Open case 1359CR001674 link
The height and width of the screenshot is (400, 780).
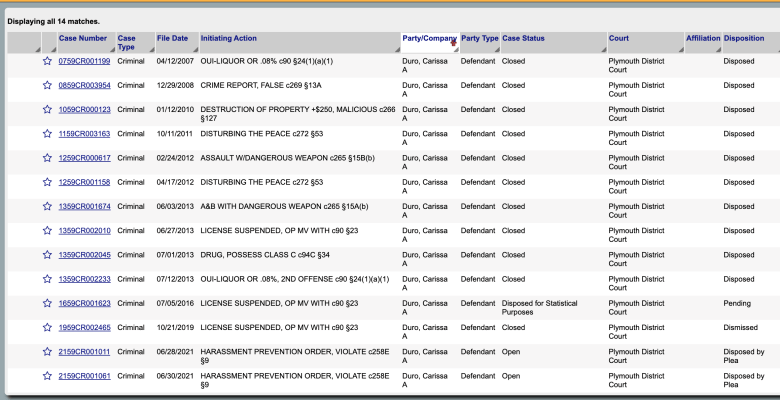(85, 206)
